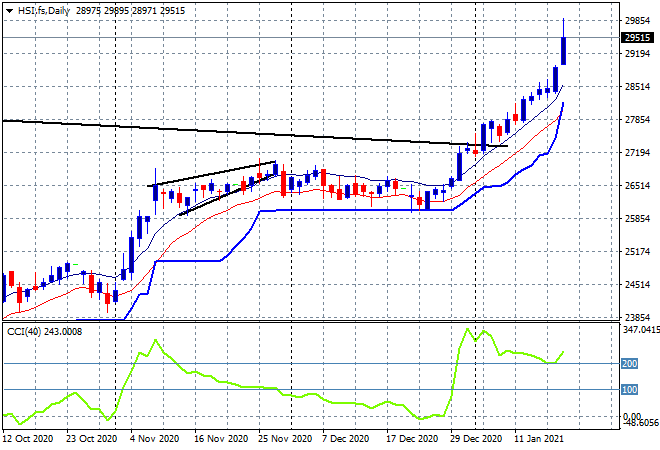Click the HSI,fs,Daily chart title
Screen dimensions: 660x450
tap(44, 11)
